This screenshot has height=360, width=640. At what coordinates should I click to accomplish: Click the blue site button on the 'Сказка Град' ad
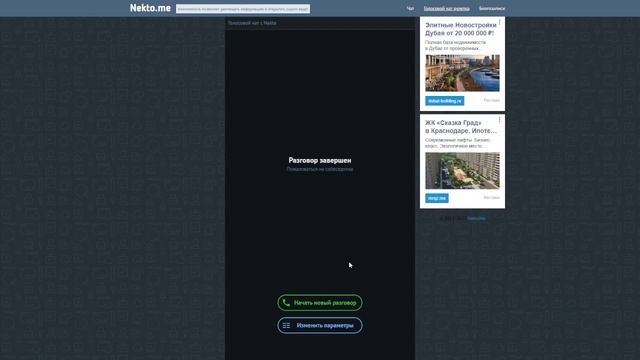click(x=437, y=198)
